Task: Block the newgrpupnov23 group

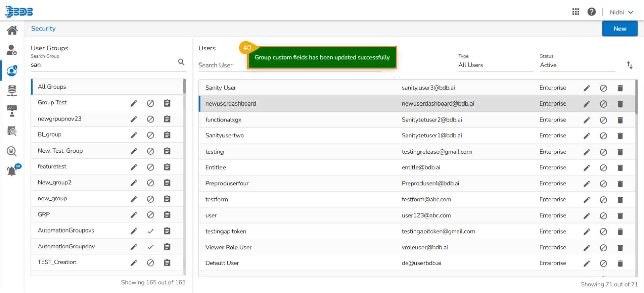Action: (x=150, y=119)
